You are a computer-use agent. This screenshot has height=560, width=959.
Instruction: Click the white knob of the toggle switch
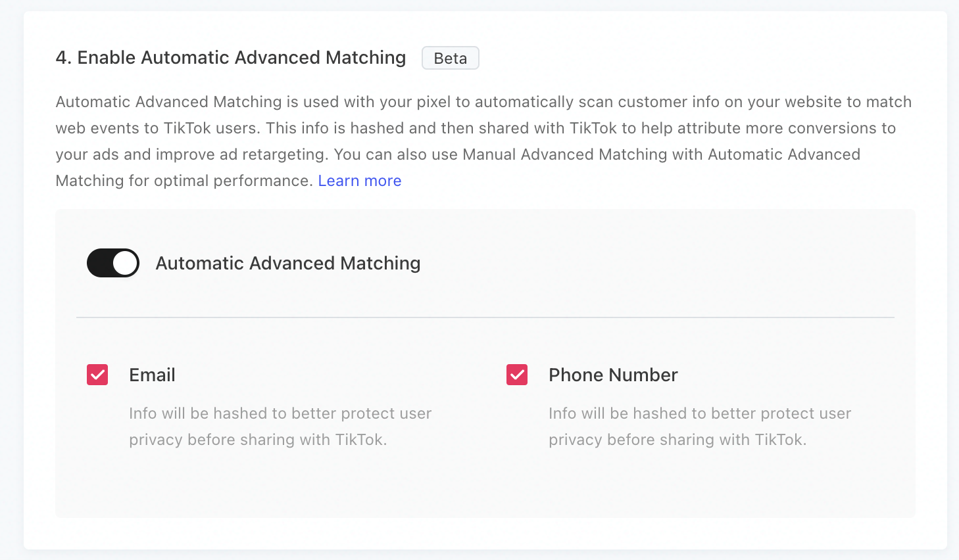[125, 263]
